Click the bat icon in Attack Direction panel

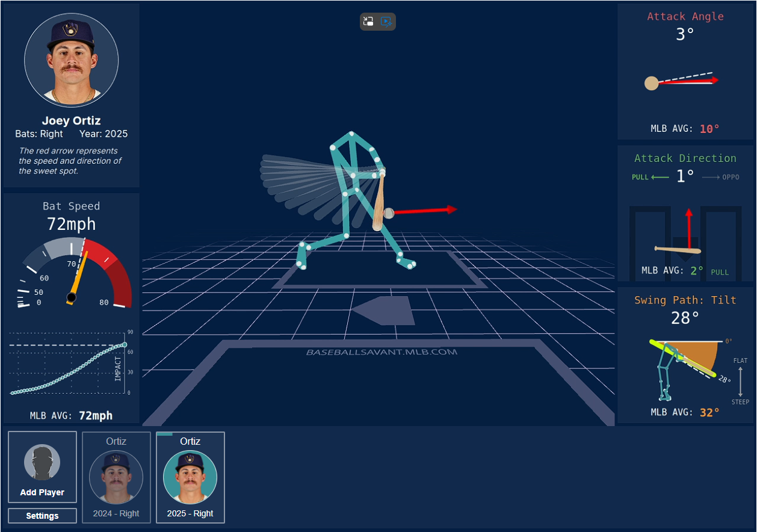(x=678, y=249)
